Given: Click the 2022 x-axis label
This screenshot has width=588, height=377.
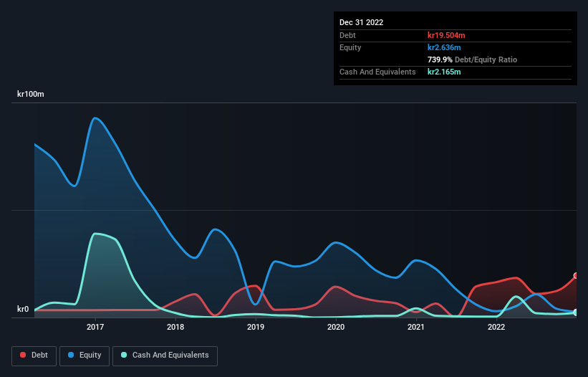Looking at the screenshot, I should 496,327.
